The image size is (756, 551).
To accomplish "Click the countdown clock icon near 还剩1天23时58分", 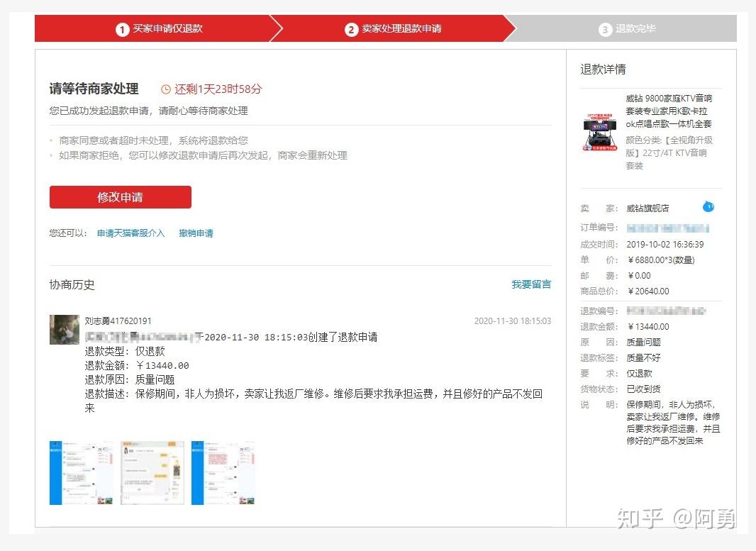I will coord(165,89).
